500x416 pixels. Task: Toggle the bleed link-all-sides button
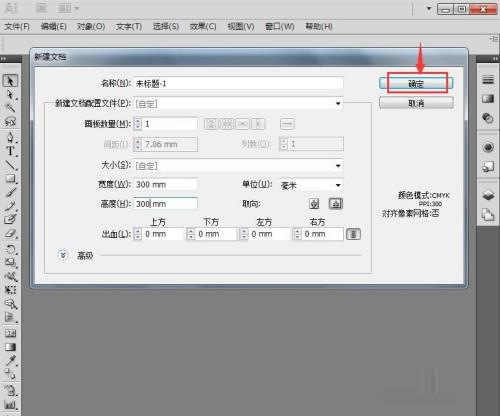click(353, 234)
